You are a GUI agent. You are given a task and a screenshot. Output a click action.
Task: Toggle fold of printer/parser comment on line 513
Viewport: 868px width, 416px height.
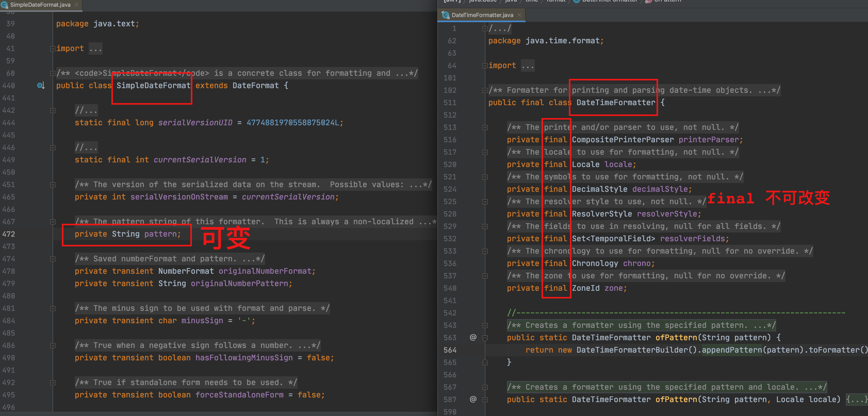485,127
